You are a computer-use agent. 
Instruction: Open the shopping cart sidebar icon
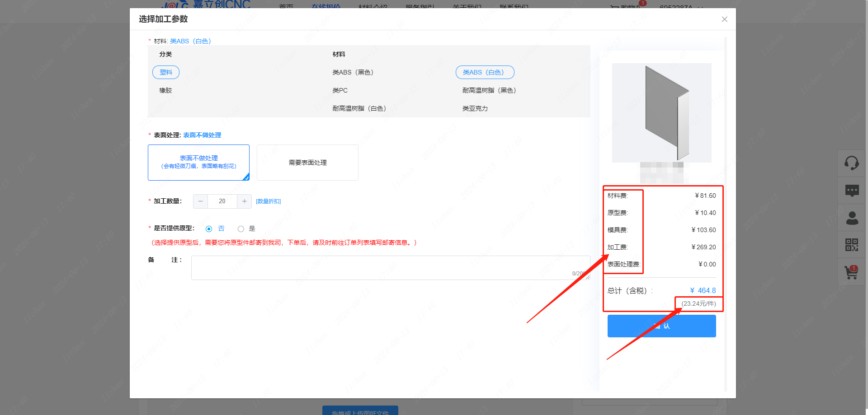coord(851,272)
